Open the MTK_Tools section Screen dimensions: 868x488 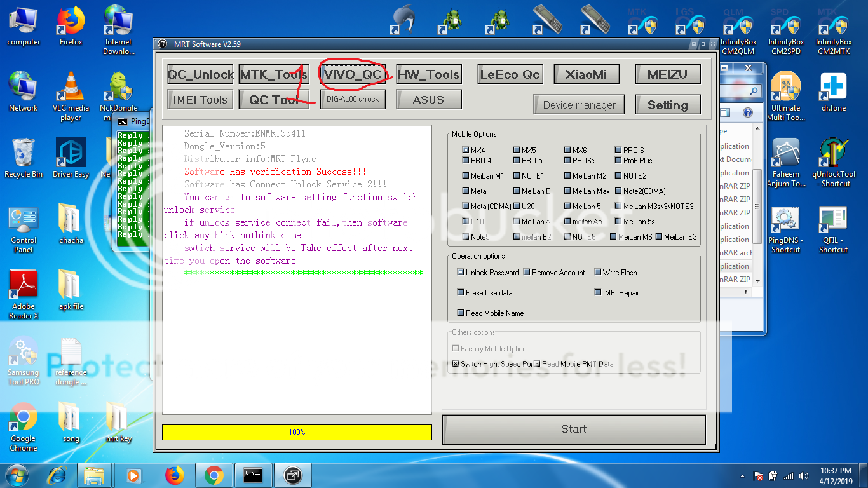click(x=274, y=74)
